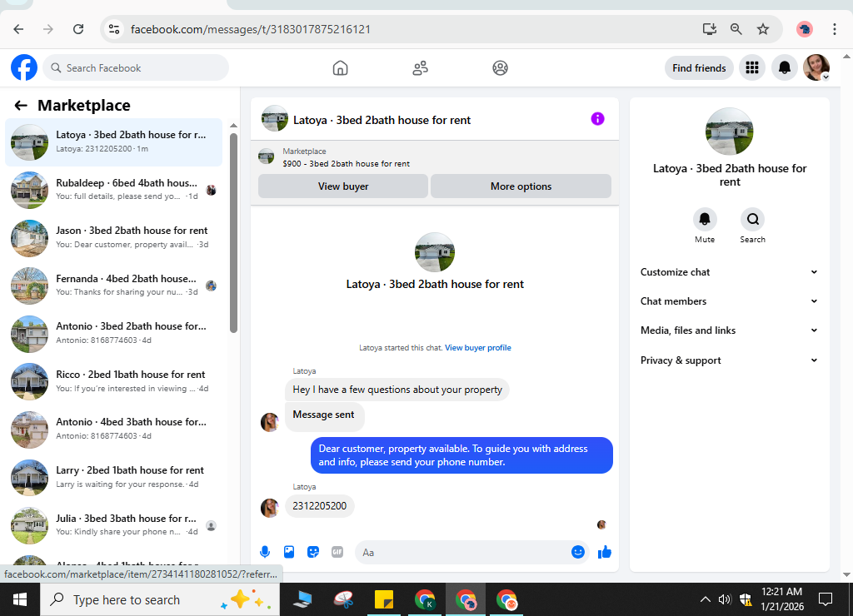Mute this conversation with the bell icon
The height and width of the screenshot is (616, 853).
pos(705,220)
